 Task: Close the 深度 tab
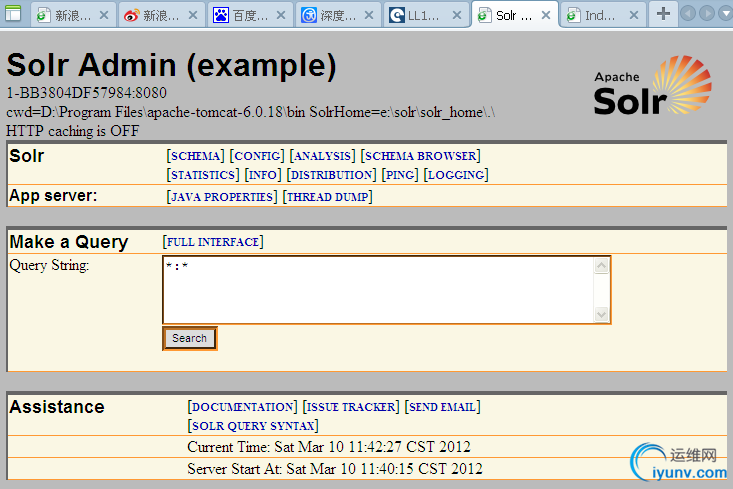tap(369, 15)
